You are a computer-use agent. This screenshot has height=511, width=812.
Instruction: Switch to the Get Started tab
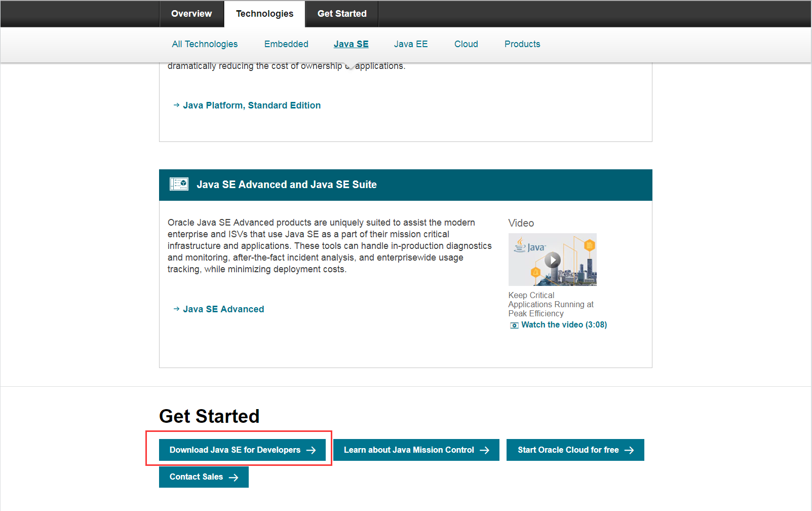342,14
